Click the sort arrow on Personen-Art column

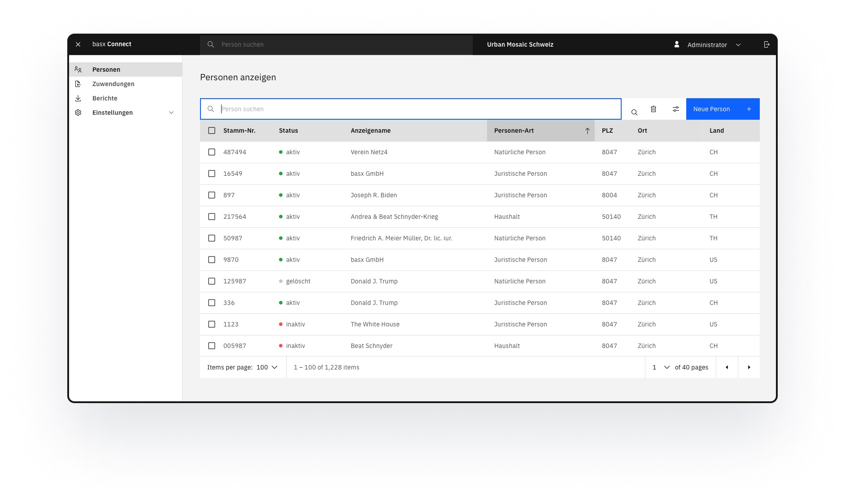click(x=587, y=131)
